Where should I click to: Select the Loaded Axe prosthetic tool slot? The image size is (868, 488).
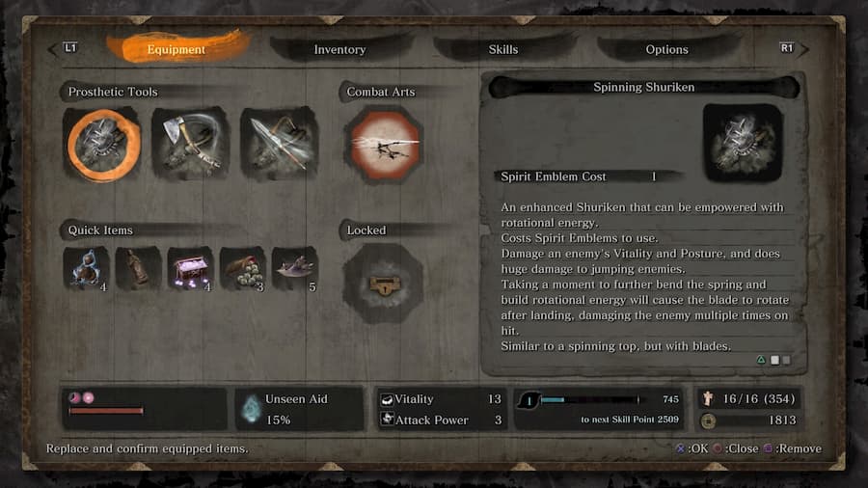point(190,144)
